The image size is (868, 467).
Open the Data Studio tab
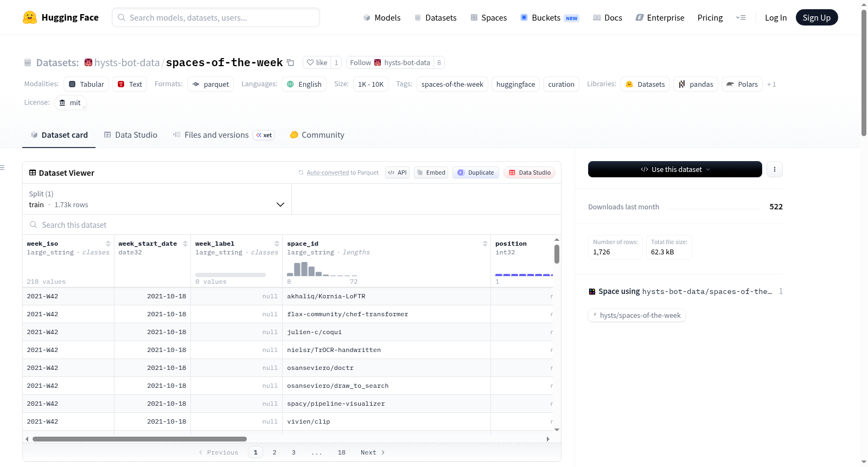point(131,135)
